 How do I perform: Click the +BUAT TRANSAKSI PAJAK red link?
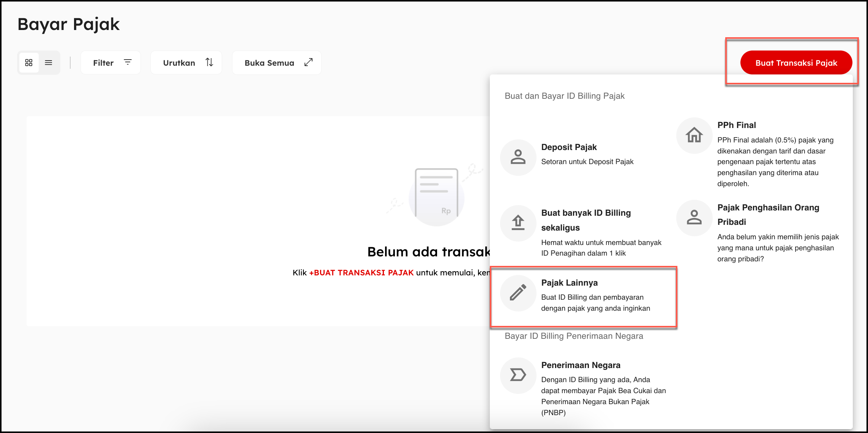pos(361,273)
